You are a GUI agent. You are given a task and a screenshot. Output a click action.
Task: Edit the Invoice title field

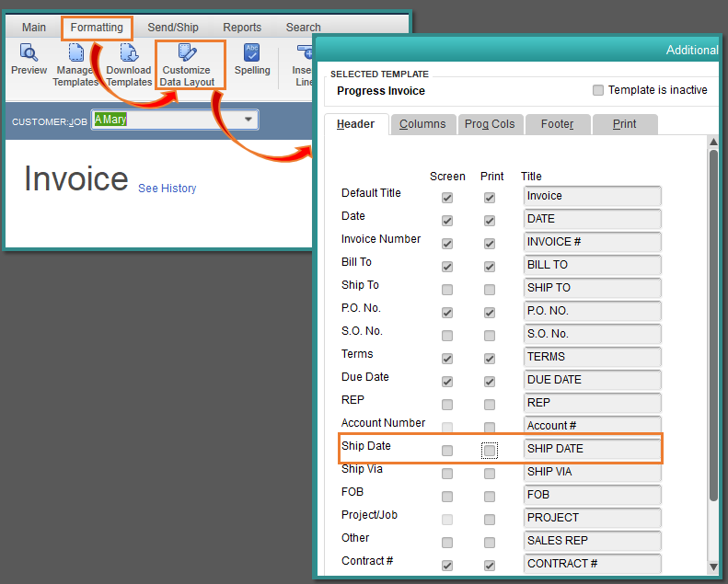pyautogui.click(x=593, y=196)
